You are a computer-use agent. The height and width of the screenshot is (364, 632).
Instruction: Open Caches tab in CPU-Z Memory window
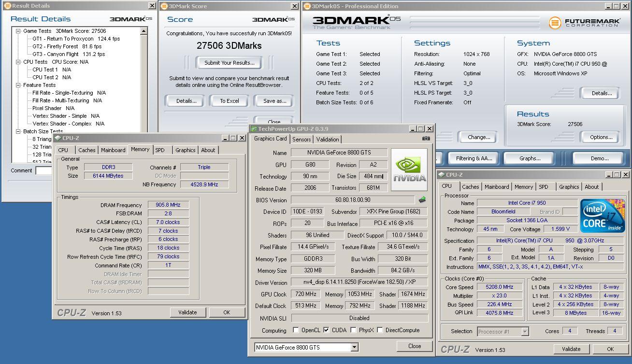87,150
